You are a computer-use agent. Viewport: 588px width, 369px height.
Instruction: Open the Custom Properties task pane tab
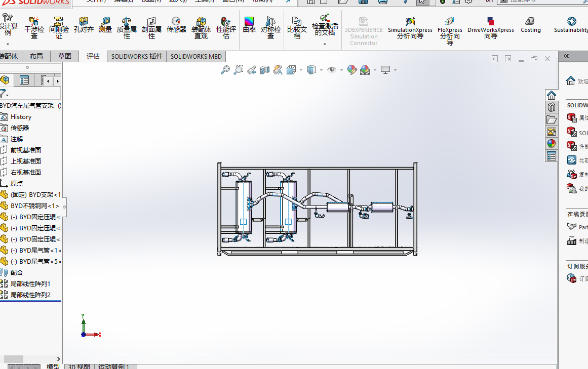(x=551, y=156)
